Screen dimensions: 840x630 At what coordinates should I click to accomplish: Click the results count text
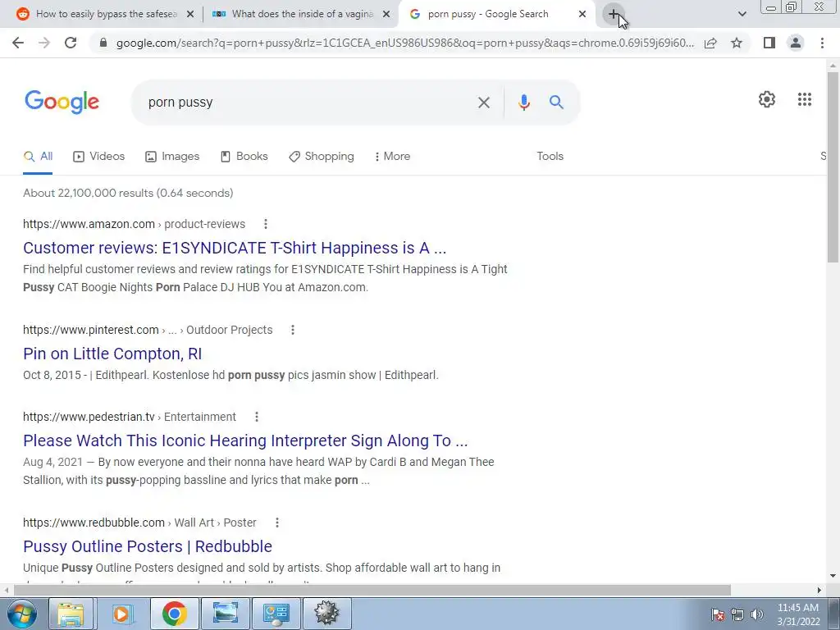tap(128, 193)
